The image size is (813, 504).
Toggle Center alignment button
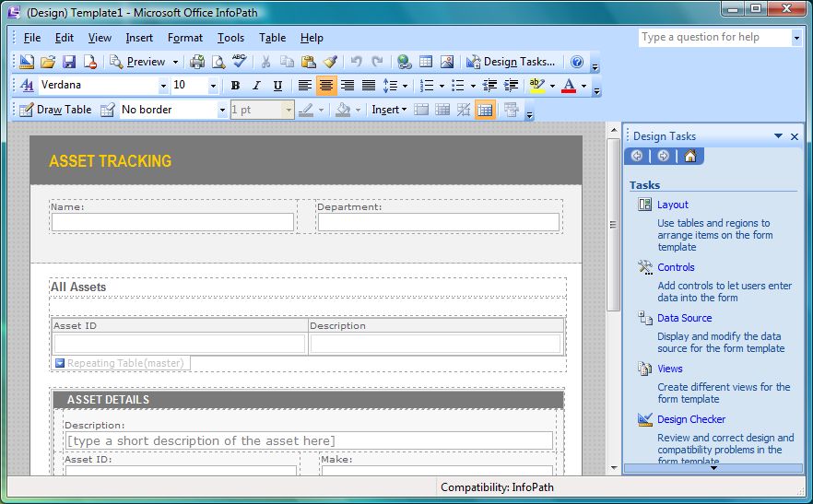tap(326, 85)
